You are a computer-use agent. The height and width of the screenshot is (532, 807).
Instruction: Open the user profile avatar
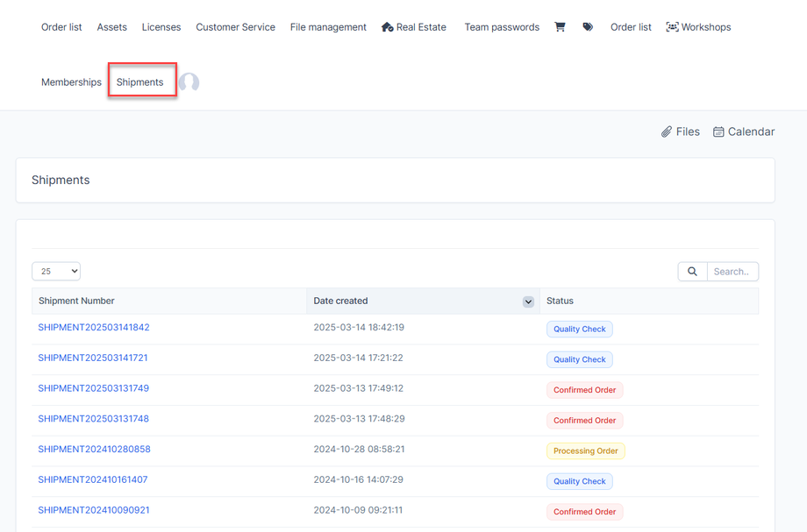click(189, 82)
